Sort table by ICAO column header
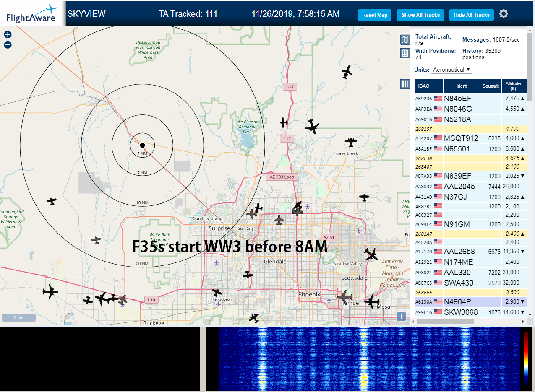535x392 pixels. (x=424, y=86)
